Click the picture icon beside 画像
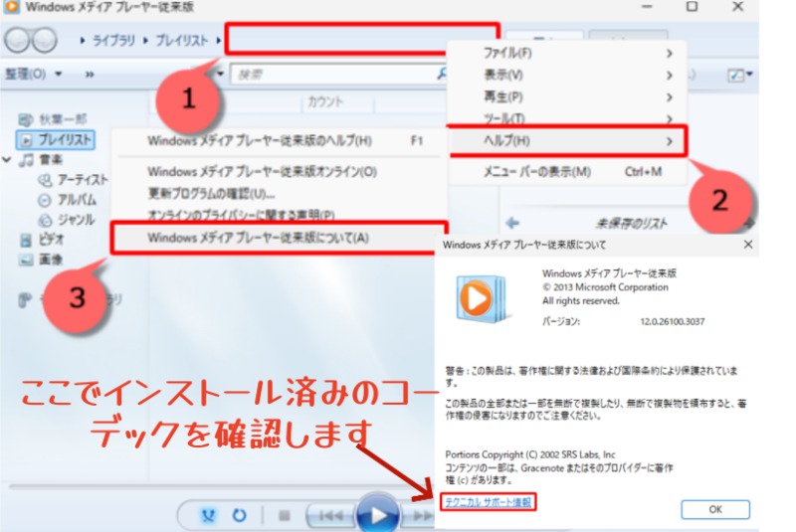 click(26, 261)
